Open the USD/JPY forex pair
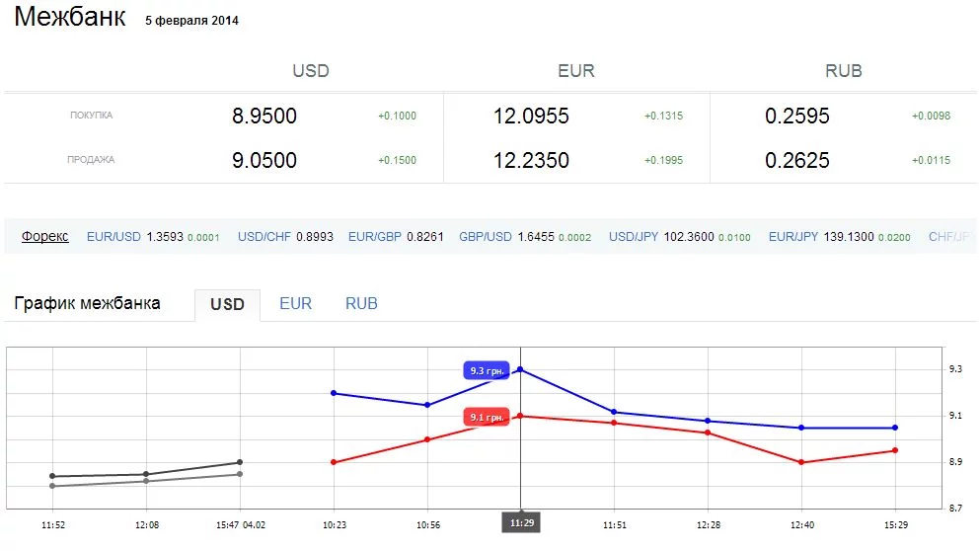 click(x=636, y=237)
